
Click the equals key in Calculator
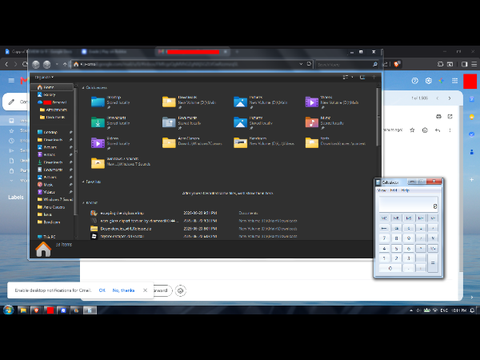click(x=433, y=263)
